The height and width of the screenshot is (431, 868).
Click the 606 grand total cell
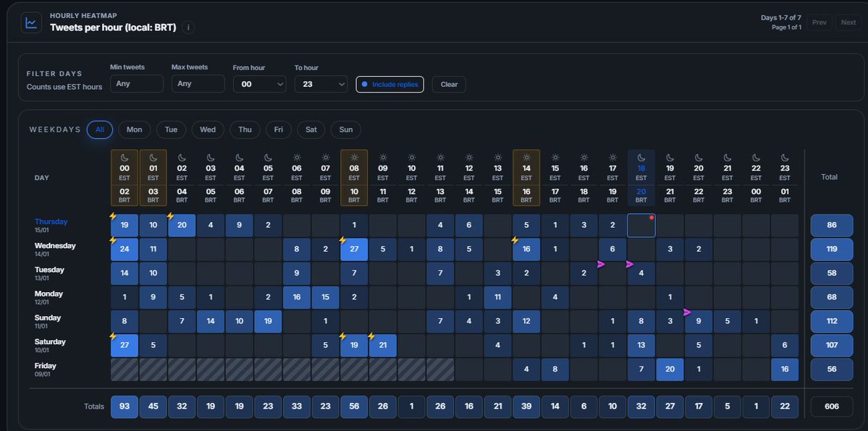point(831,406)
